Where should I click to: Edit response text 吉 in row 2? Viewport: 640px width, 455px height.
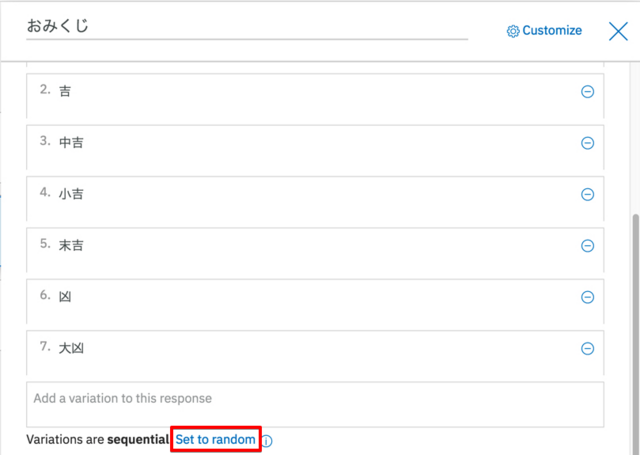315,96
